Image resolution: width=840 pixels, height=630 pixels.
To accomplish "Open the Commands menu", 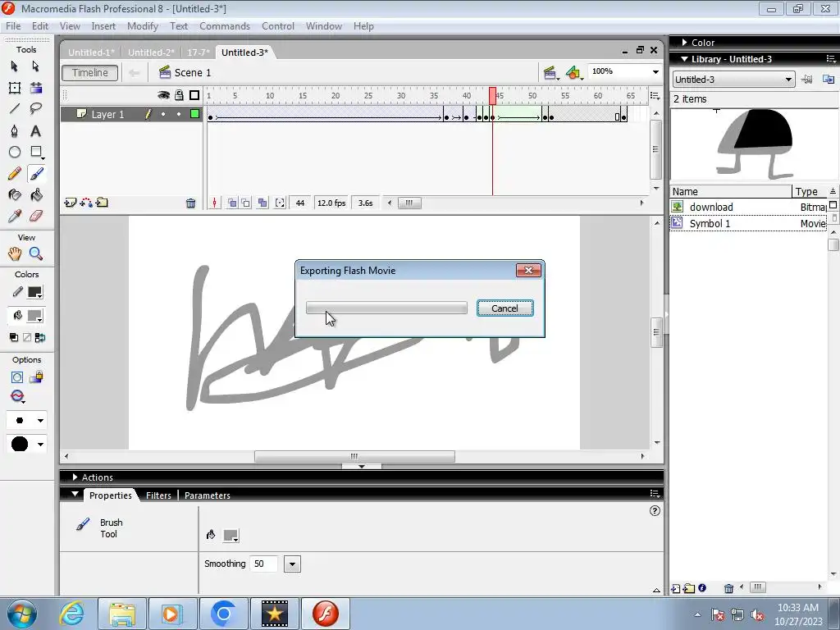I will pyautogui.click(x=225, y=26).
